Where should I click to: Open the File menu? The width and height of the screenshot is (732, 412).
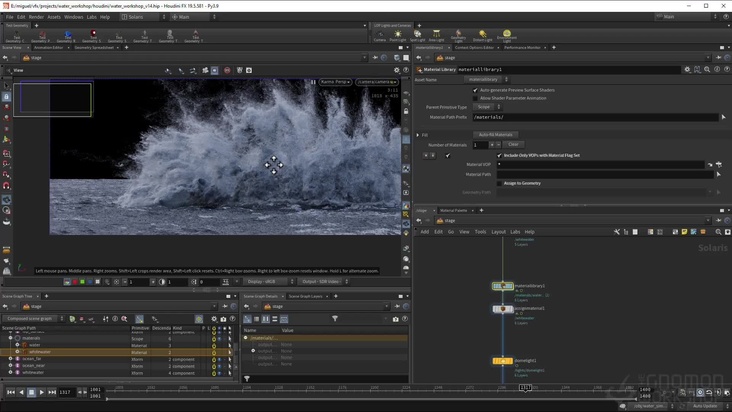[9, 17]
